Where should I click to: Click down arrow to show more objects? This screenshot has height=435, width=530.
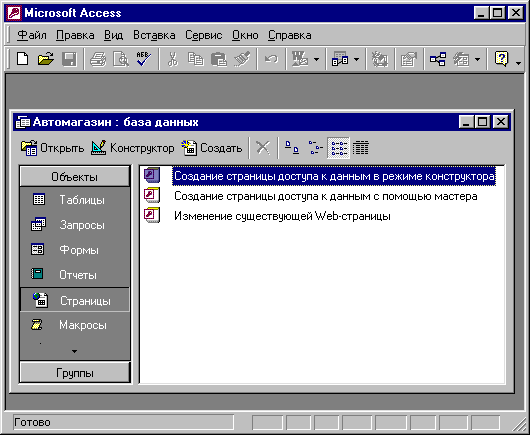coord(74,351)
